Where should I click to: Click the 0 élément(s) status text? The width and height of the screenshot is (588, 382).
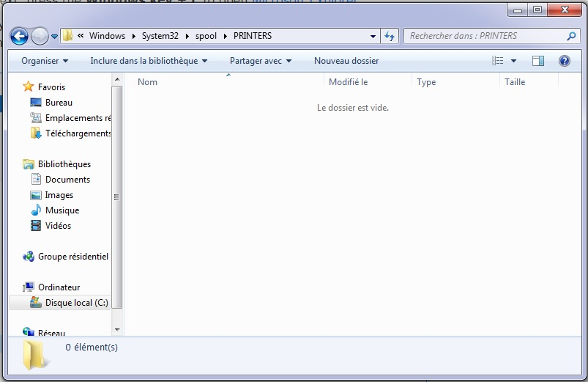pyautogui.click(x=92, y=347)
